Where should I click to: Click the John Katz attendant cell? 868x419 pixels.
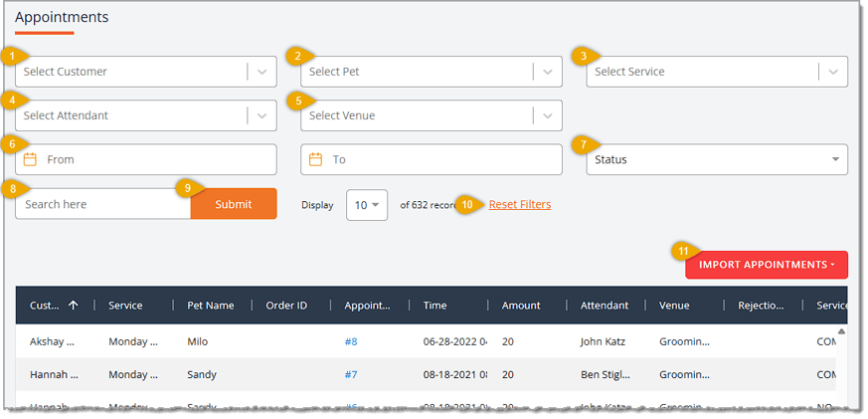[x=603, y=341]
